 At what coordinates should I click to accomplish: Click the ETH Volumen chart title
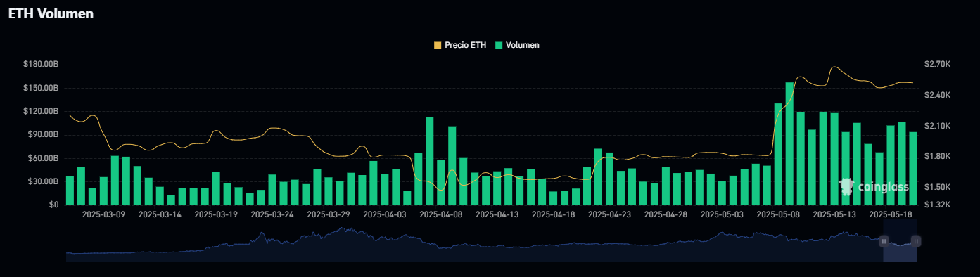[x=51, y=13]
